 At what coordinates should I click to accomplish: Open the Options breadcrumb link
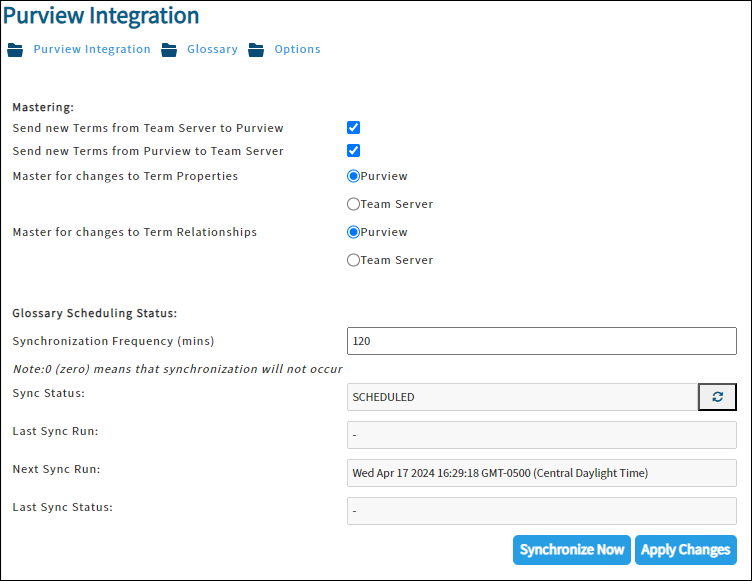point(297,49)
